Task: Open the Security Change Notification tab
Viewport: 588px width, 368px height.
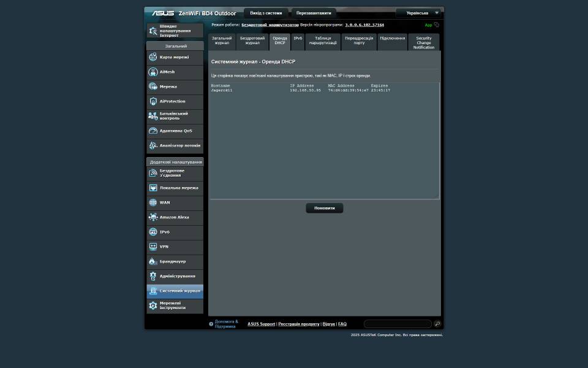Action: coord(424,42)
